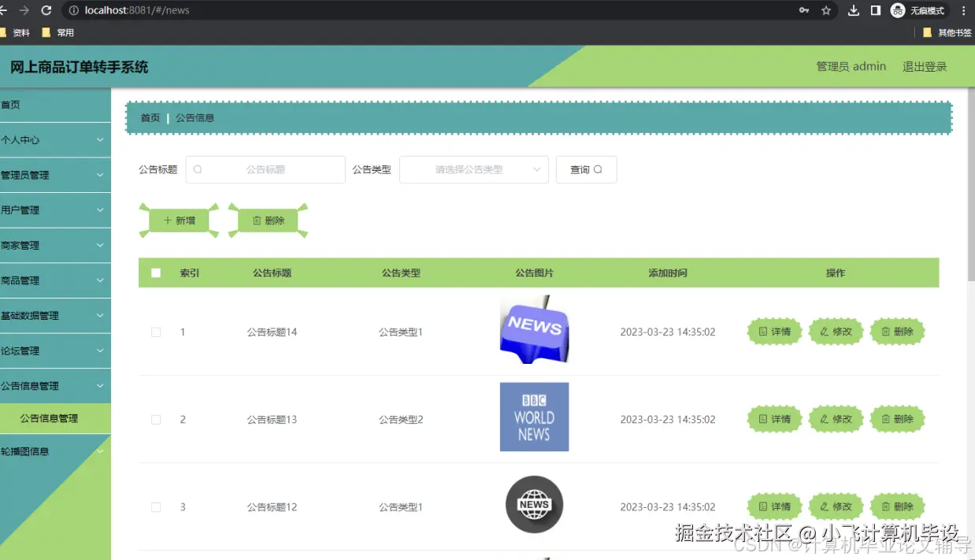Viewport: 975px width, 560px height.
Task: Click the 管理员 admin label
Action: pyautogui.click(x=851, y=67)
